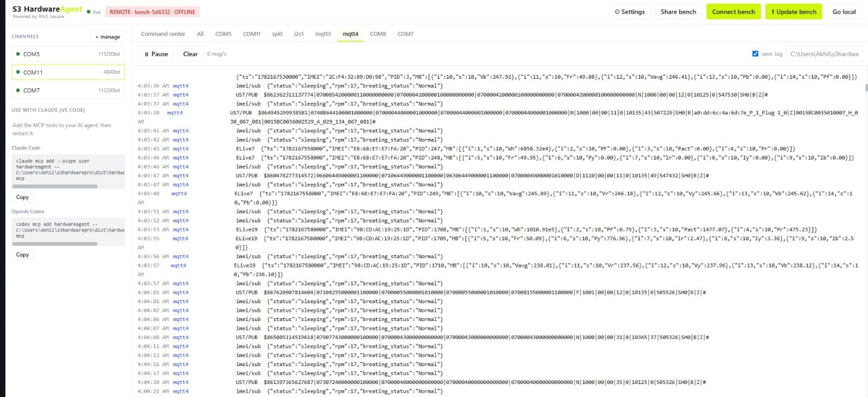This screenshot has width=868, height=397.
Task: Select the COM11 channel in sidebar
Action: 68,72
